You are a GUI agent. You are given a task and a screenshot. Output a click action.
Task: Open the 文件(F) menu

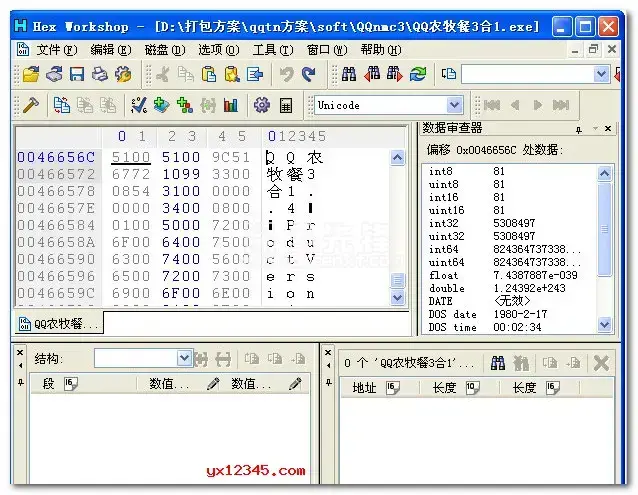coord(57,50)
